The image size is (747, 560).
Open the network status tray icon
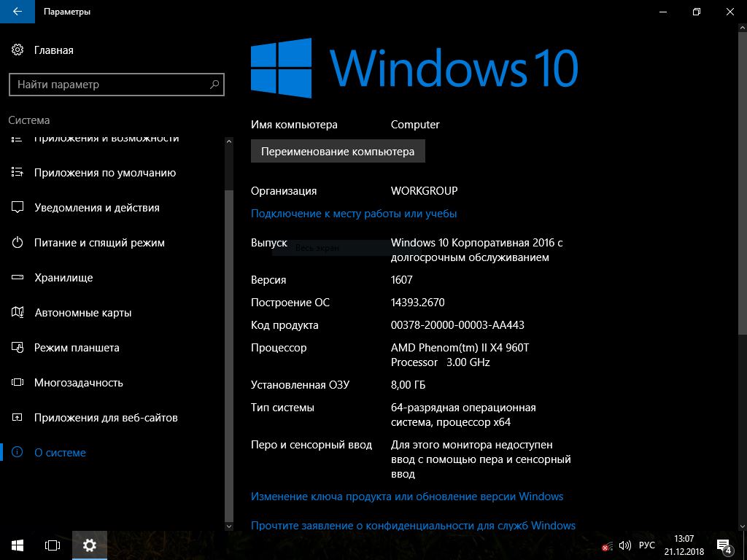pos(607,545)
